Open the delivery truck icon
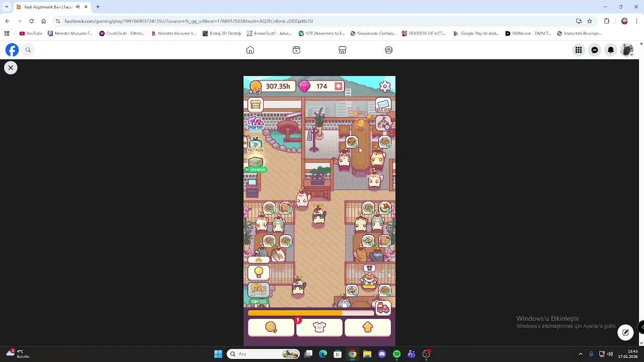 tap(383, 308)
